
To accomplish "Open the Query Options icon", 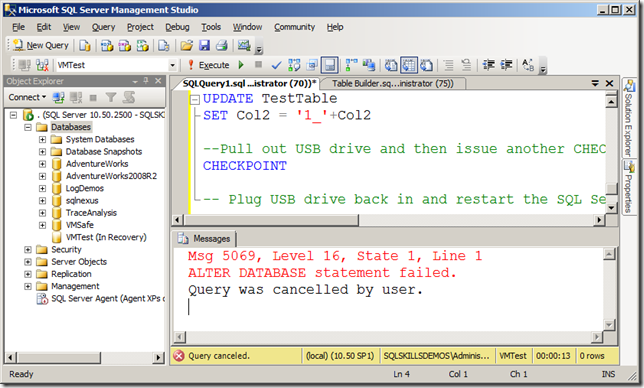I will coord(312,65).
